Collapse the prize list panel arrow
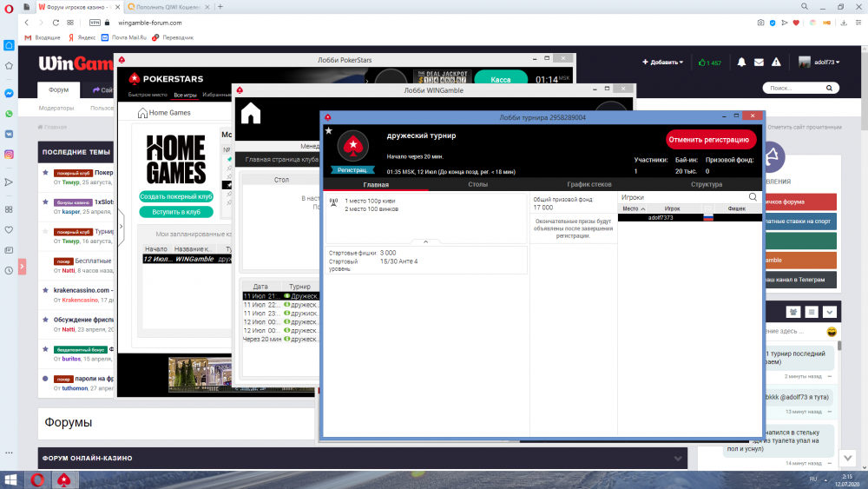868x489 pixels. (x=425, y=241)
